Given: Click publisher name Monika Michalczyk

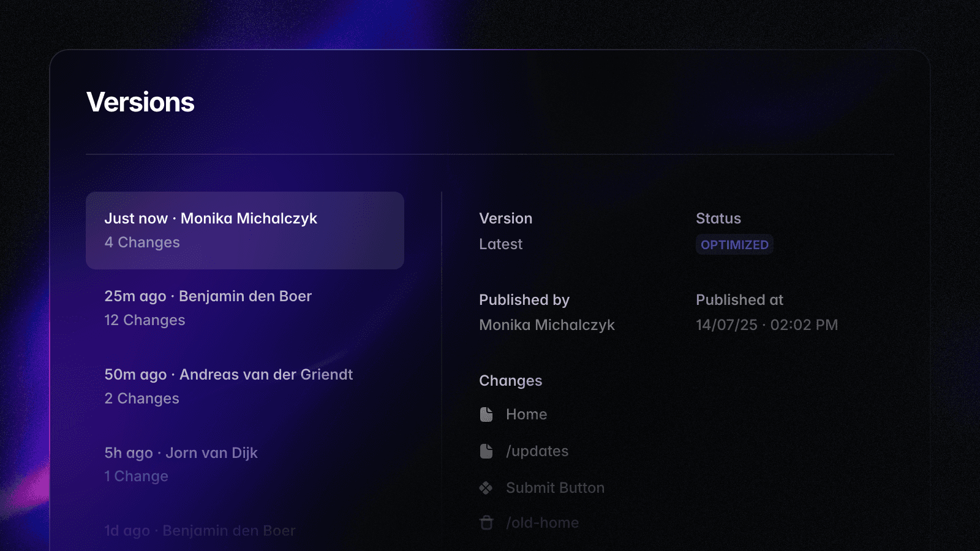Looking at the screenshot, I should point(547,325).
